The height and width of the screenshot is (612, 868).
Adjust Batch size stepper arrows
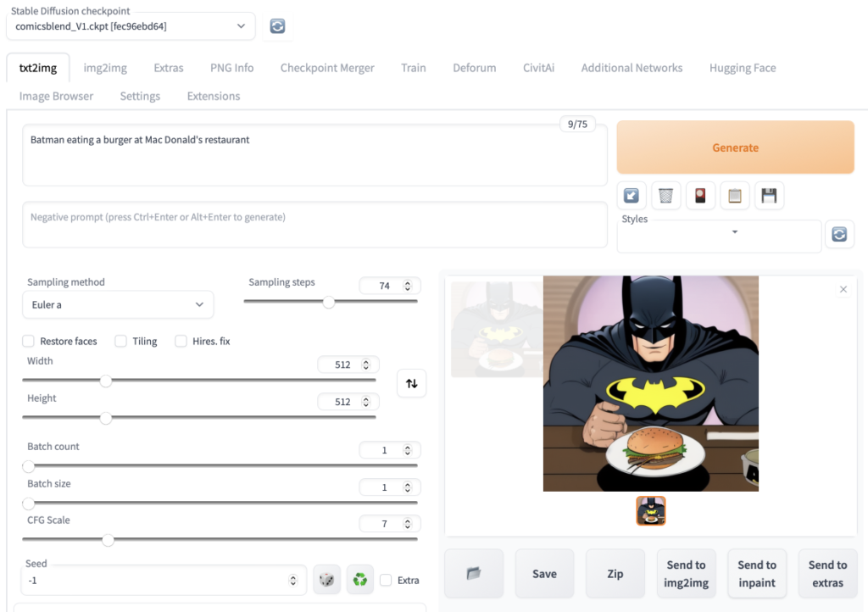coord(408,487)
